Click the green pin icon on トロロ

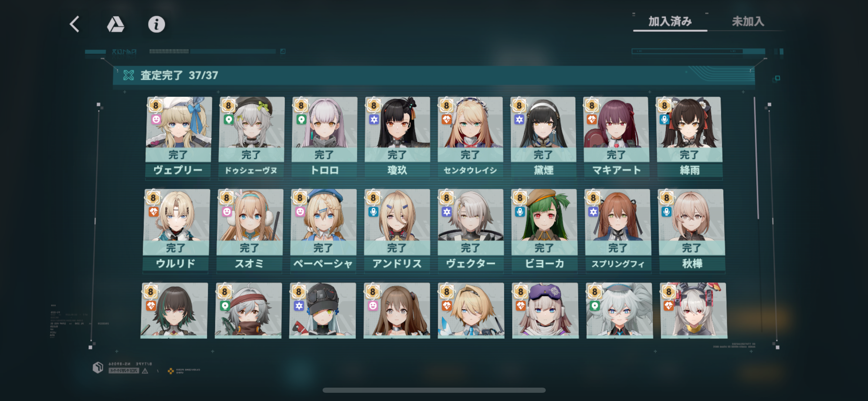pos(301,119)
